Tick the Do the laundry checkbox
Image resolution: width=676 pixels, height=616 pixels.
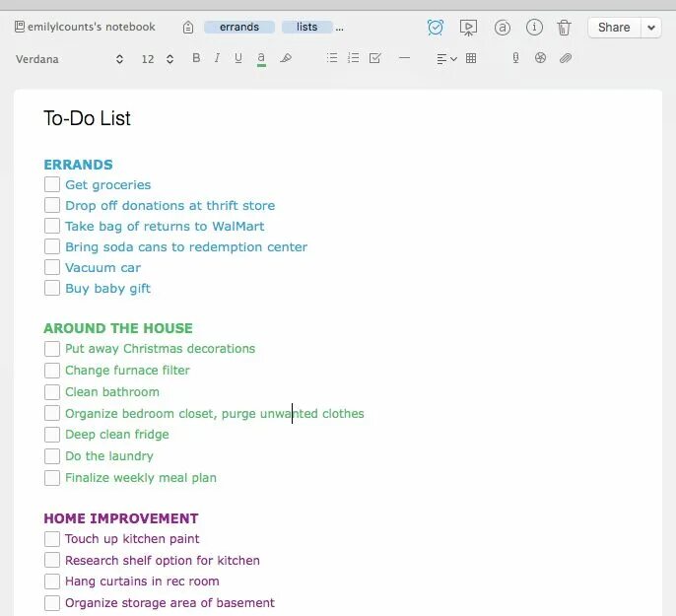pyautogui.click(x=52, y=456)
